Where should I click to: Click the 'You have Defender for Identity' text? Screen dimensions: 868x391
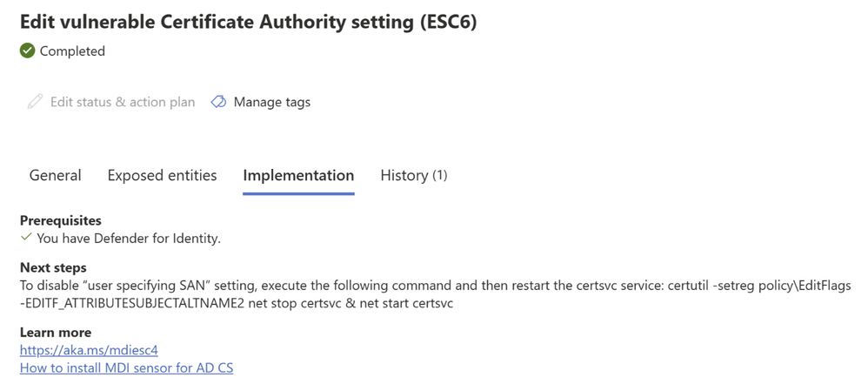click(x=129, y=239)
